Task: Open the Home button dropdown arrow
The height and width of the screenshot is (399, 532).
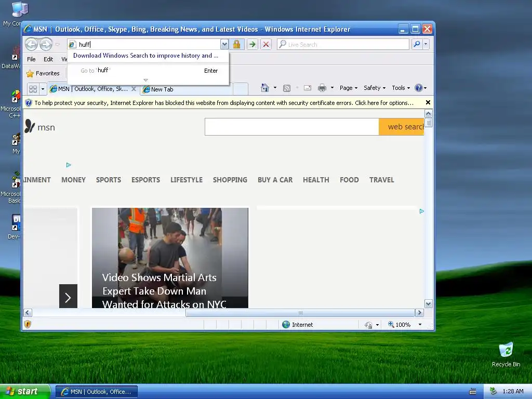Action: point(275,88)
